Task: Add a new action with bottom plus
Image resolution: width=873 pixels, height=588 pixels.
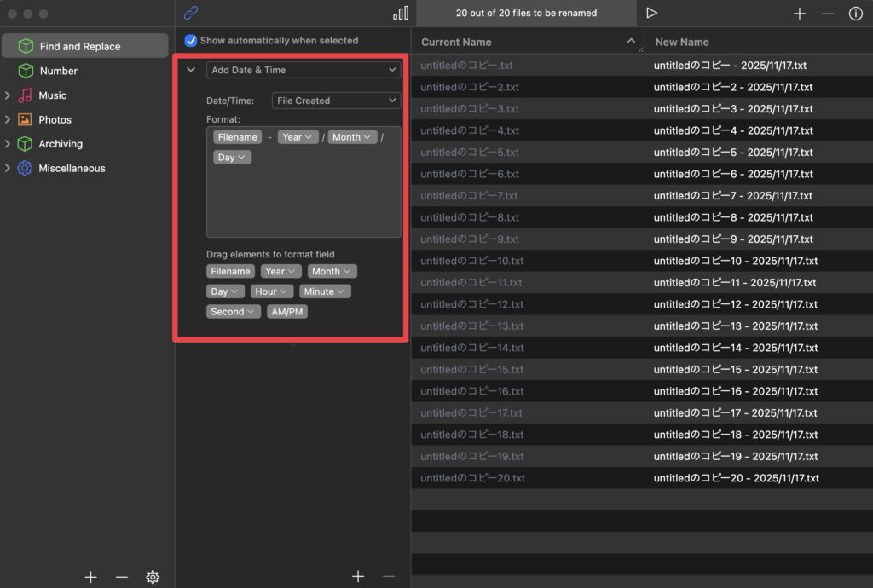Action: point(357,577)
